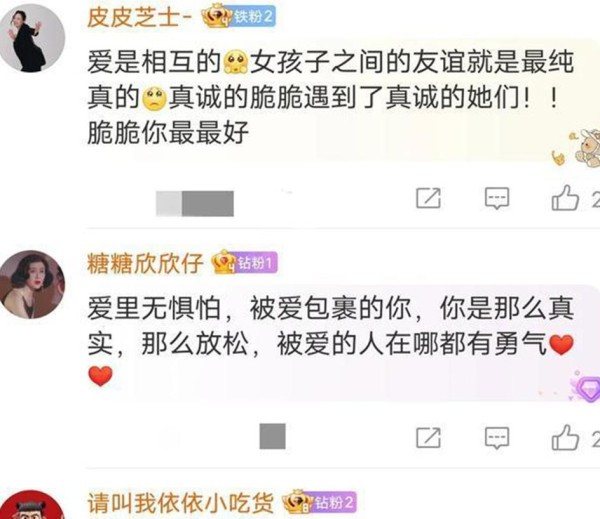Tap the comment text 爱里无惧怕
The image size is (600, 519).
point(154,308)
